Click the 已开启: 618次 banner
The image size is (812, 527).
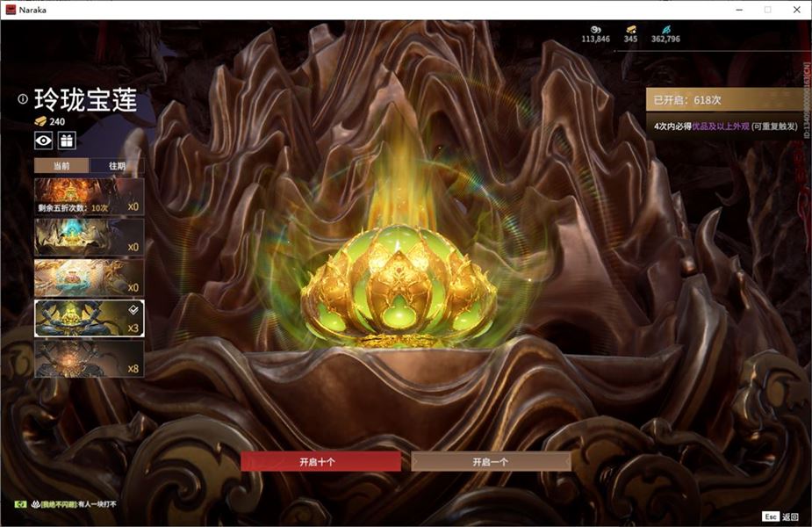(726, 99)
